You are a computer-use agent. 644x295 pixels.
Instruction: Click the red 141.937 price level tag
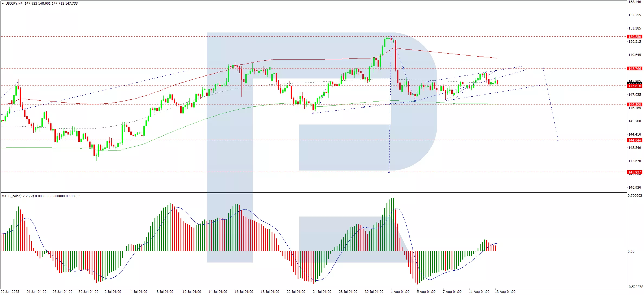click(x=635, y=172)
